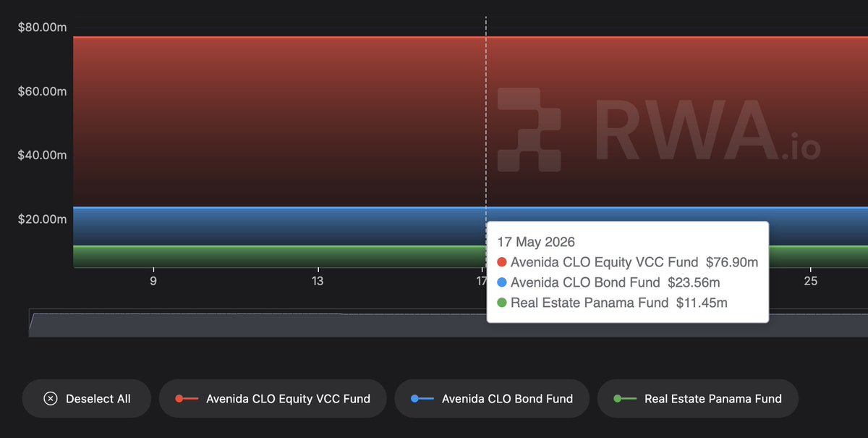Image resolution: width=868 pixels, height=438 pixels.
Task: Click the red dot in tooltip
Action: point(502,262)
